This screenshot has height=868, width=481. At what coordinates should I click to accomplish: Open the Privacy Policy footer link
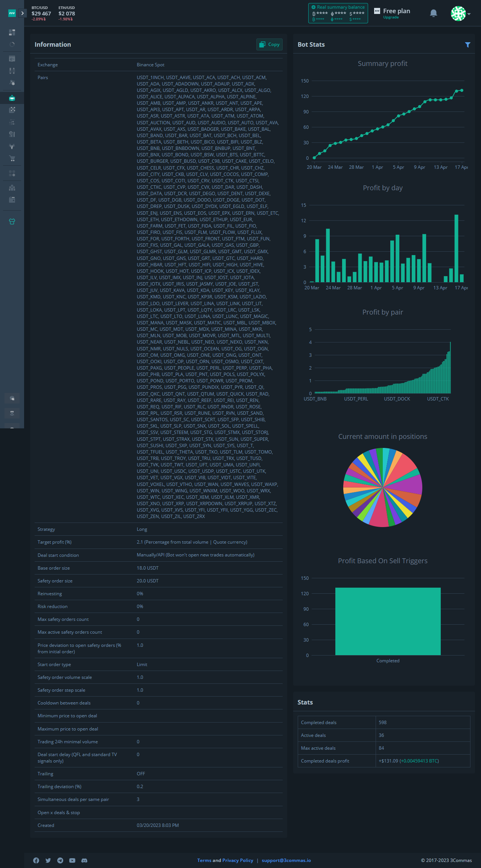tap(238, 860)
